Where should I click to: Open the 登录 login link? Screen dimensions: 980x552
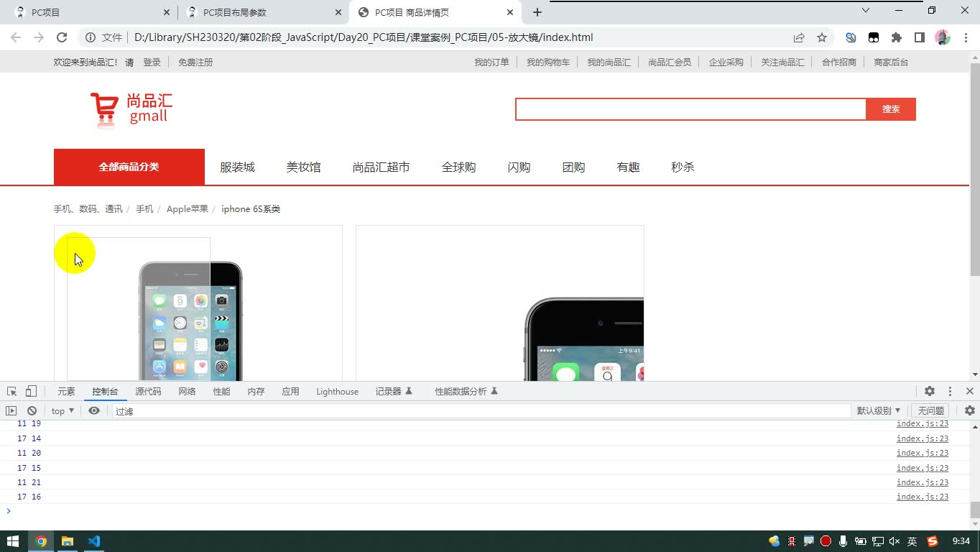click(152, 62)
